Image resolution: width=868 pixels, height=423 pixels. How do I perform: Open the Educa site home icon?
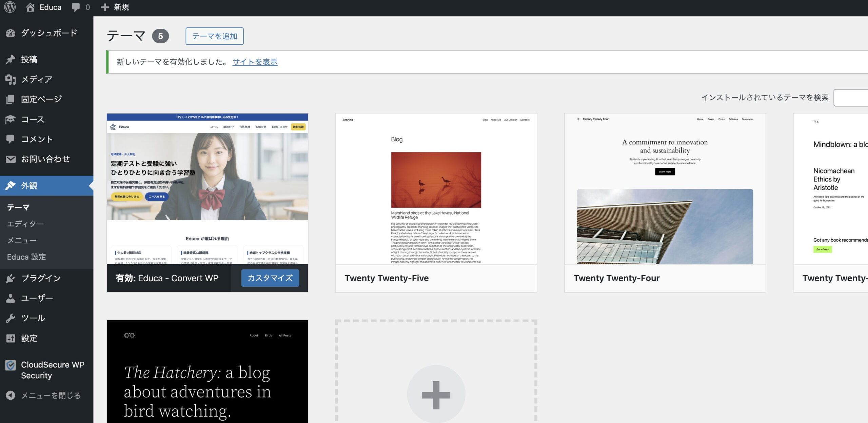click(30, 7)
